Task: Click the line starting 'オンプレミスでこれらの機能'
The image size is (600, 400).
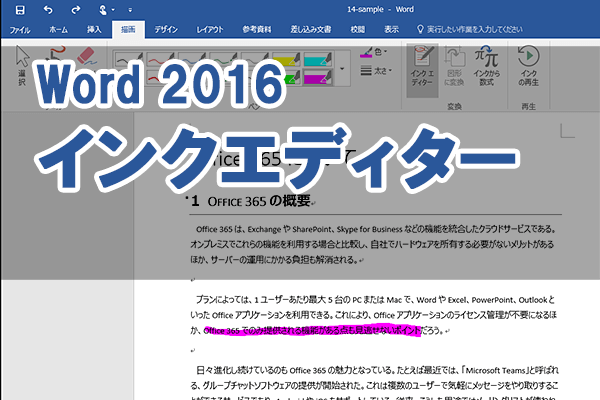Action: click(372, 244)
